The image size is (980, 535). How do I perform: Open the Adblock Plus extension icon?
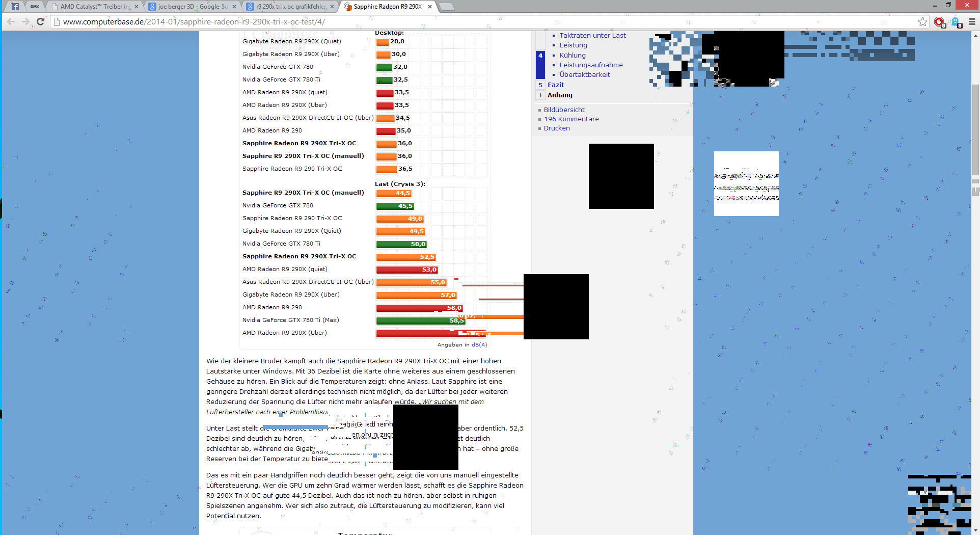click(x=939, y=22)
